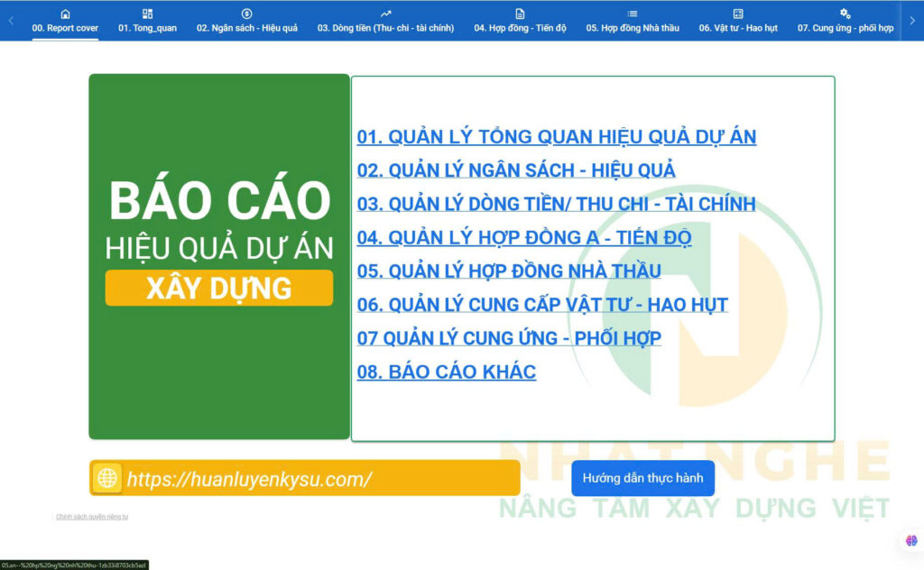Click the Chính sách quyền riêng tư link
The width and height of the screenshot is (924, 570).
[92, 517]
